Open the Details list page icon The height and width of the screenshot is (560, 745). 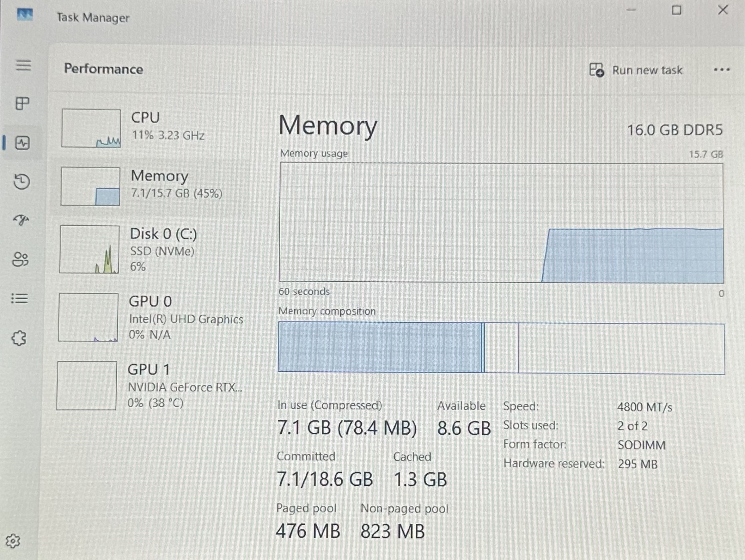[20, 298]
